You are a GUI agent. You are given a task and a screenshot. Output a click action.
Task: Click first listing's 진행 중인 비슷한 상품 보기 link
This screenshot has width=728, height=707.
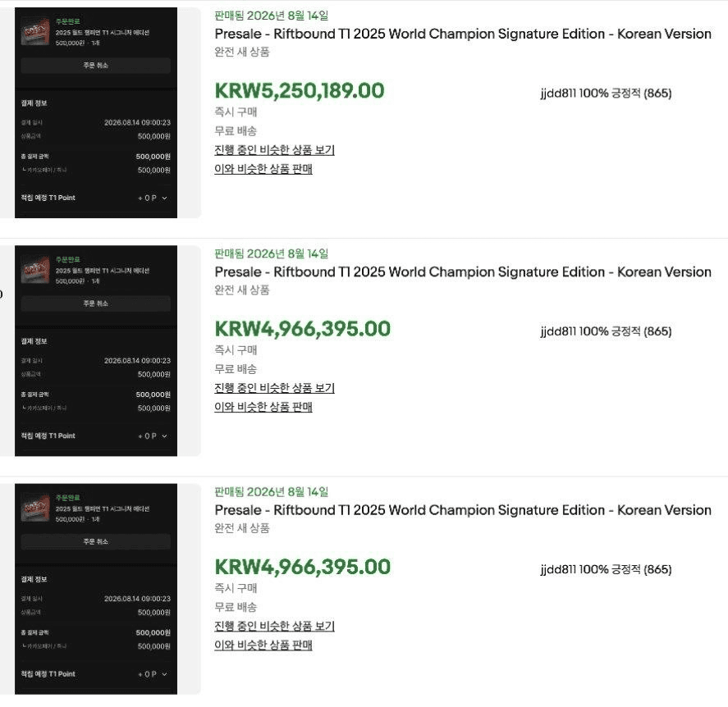tap(274, 150)
